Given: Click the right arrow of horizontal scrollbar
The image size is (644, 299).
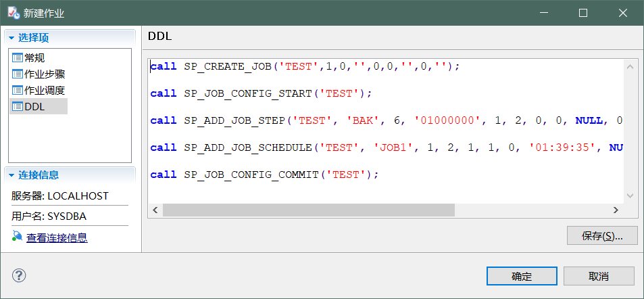Looking at the screenshot, I should click(615, 210).
